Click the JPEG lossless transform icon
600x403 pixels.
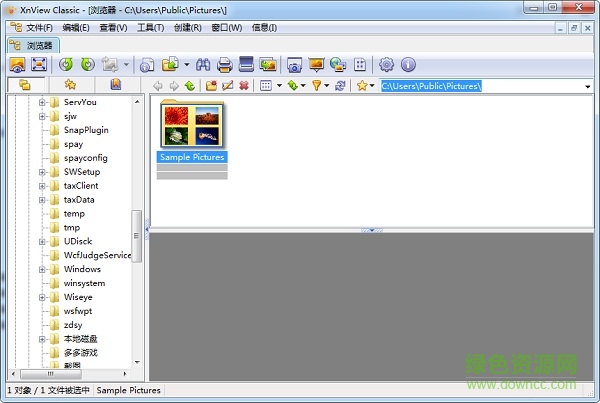[110, 64]
